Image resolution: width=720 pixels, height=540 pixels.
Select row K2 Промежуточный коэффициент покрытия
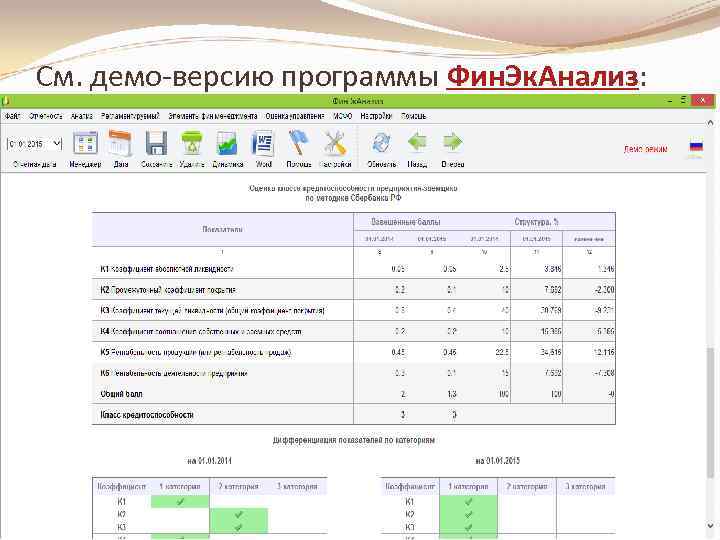(x=354, y=290)
